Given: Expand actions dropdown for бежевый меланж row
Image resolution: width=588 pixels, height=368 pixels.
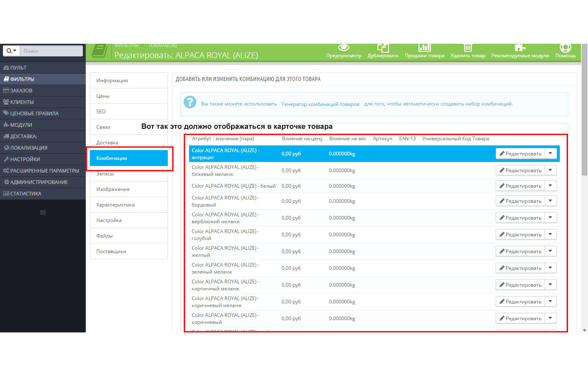Looking at the screenshot, I should (550, 171).
